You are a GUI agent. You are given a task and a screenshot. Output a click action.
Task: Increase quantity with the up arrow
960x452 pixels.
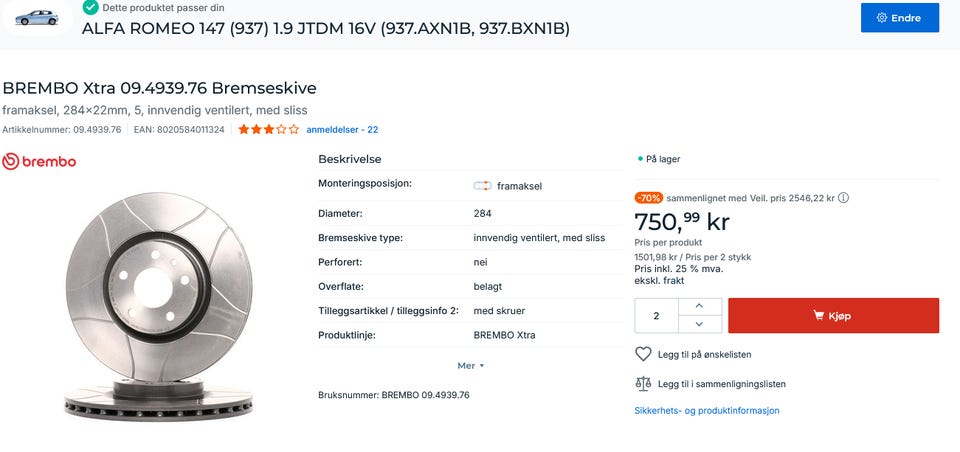[x=700, y=306]
